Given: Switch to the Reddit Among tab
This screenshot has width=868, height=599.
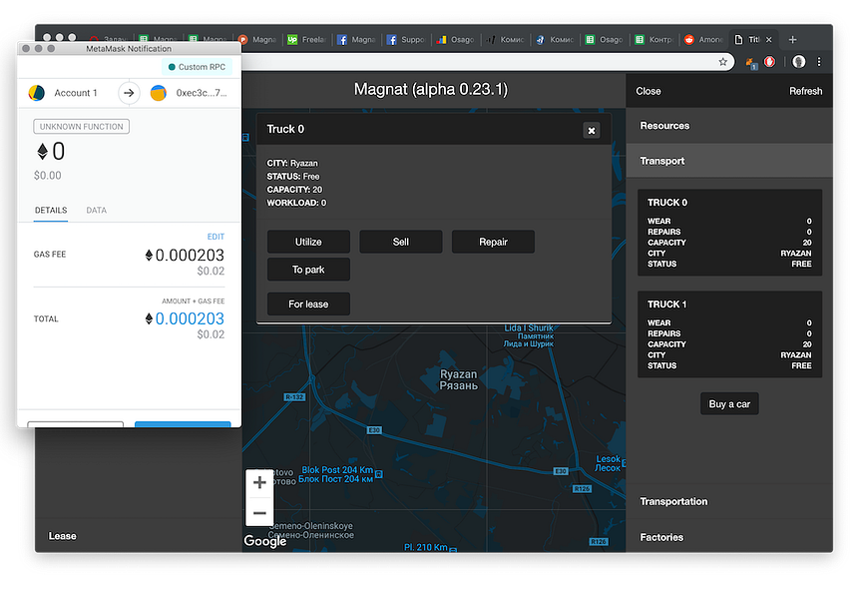Looking at the screenshot, I should pyautogui.click(x=704, y=39).
